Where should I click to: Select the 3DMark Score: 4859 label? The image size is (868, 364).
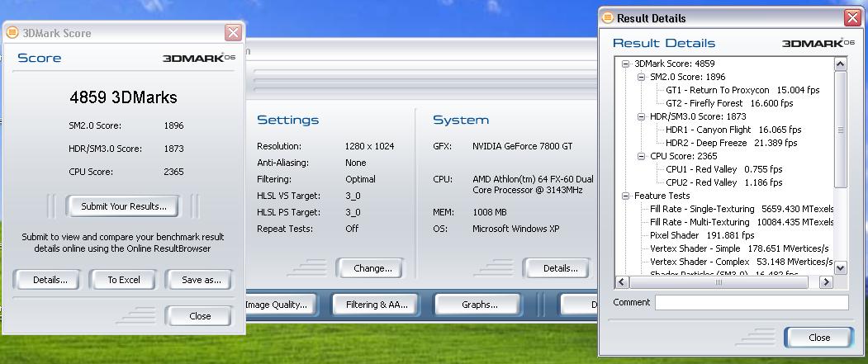pyautogui.click(x=674, y=64)
